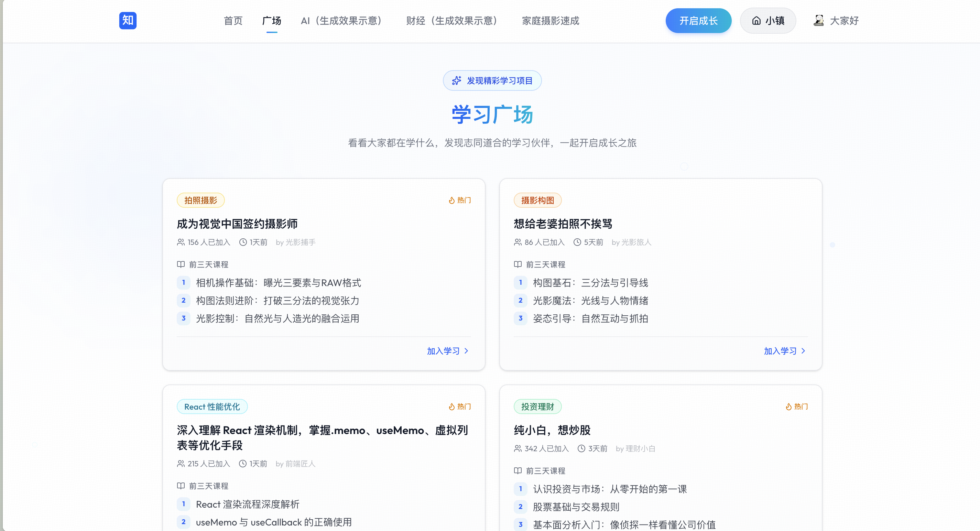This screenshot has height=531, width=980.
Task: Open course title 深入理解 React 渲染机制
Action: (323, 438)
